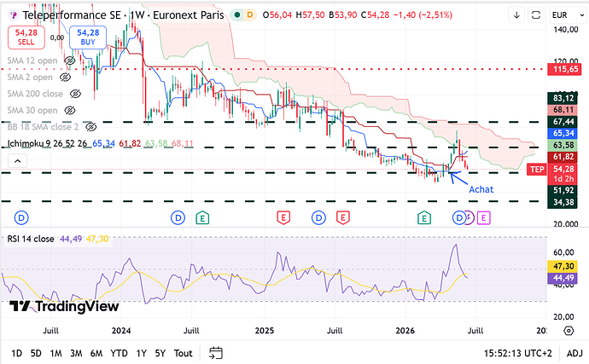589x364 pixels.
Task: Click the blue 65,34 price label
Action: [x=563, y=133]
